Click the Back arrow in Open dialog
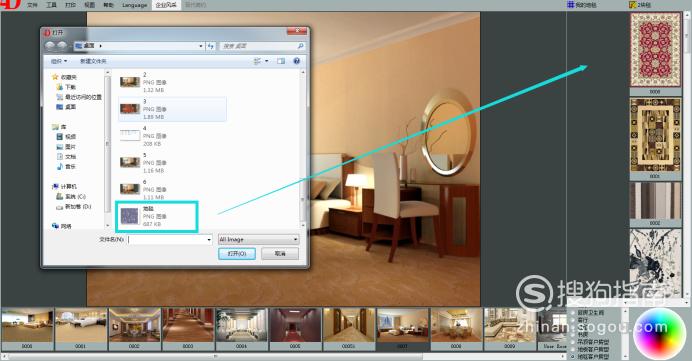The image size is (692, 361). tap(50, 46)
